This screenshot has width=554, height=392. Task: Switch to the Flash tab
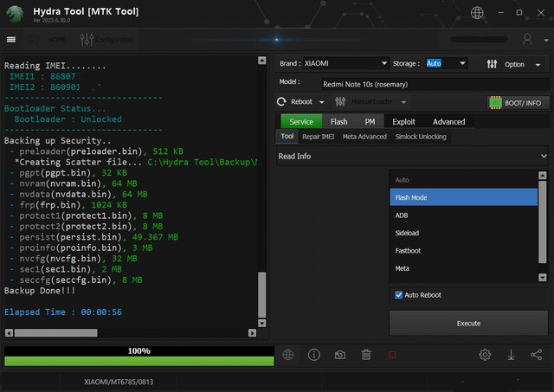click(338, 121)
